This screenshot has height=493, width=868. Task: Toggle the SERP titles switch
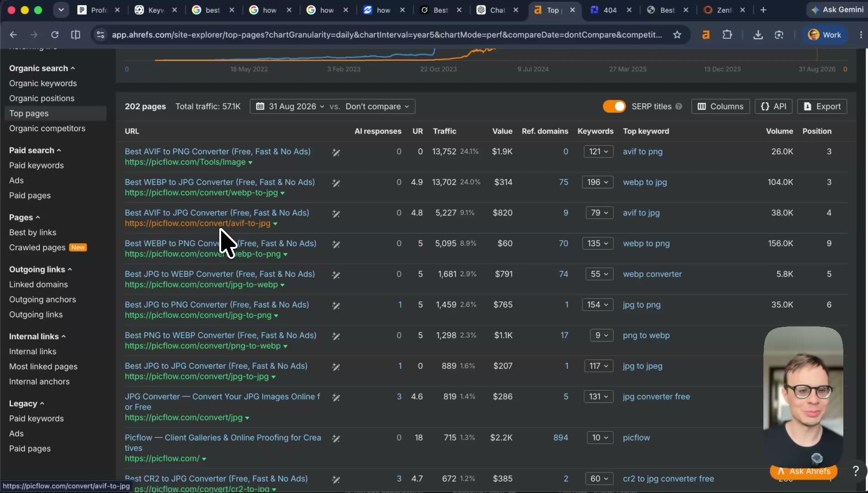click(614, 106)
